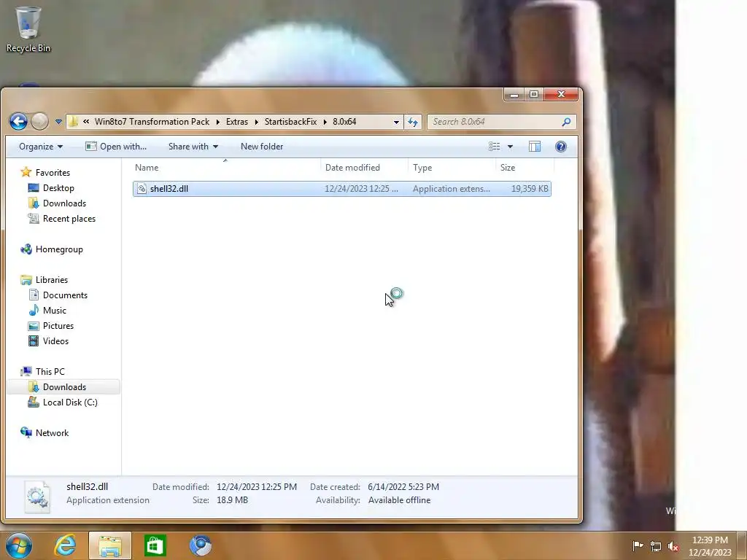
Task: Select the shell32.dll file row
Action: [342, 189]
